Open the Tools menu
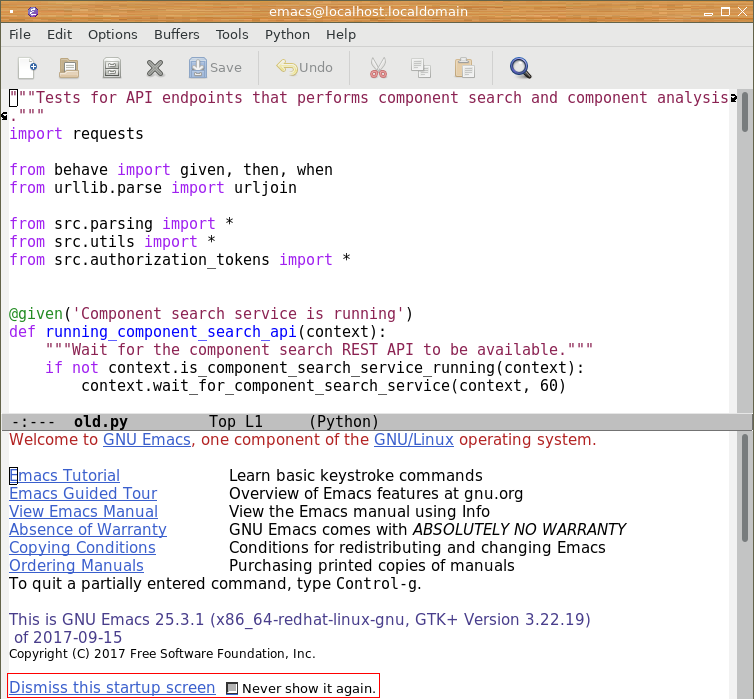The height and width of the screenshot is (699, 754). point(232,35)
